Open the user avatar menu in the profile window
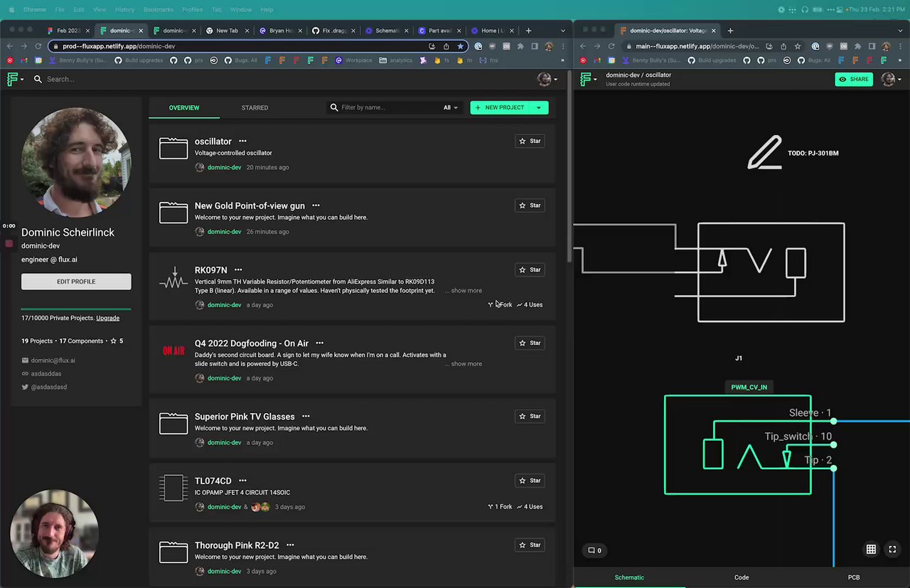 tap(547, 79)
